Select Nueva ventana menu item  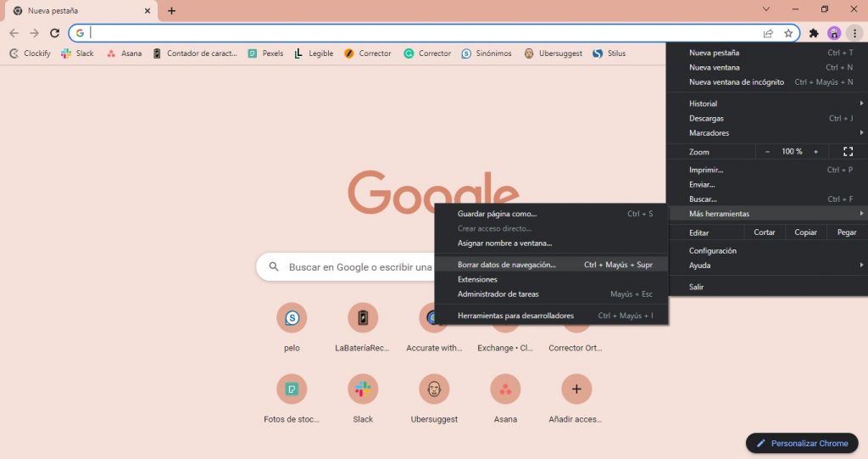click(766, 67)
